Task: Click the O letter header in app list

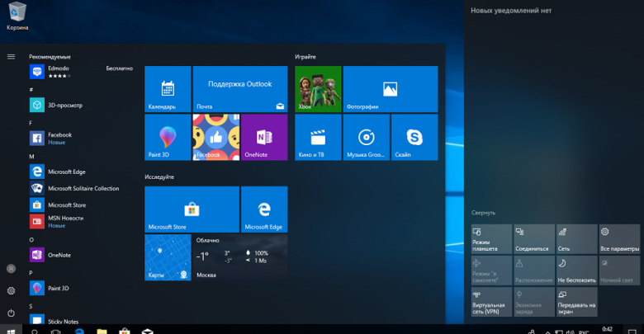Action: click(31, 240)
